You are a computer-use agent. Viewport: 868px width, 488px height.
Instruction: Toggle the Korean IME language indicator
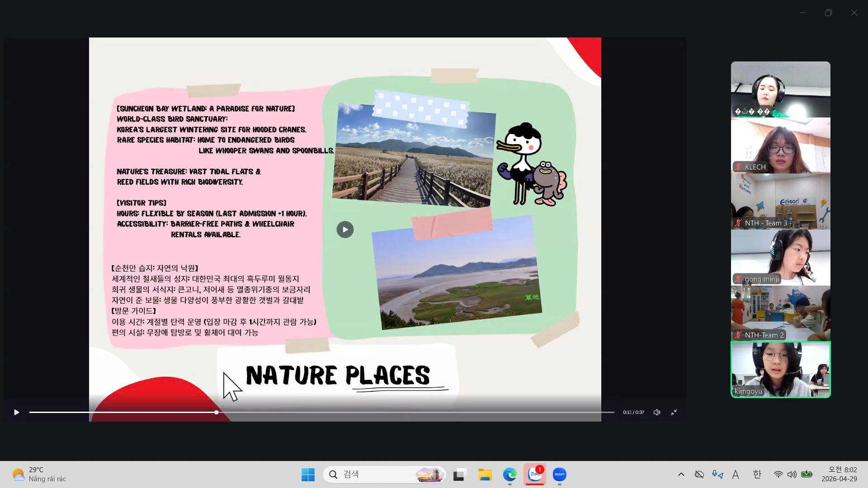(x=757, y=474)
